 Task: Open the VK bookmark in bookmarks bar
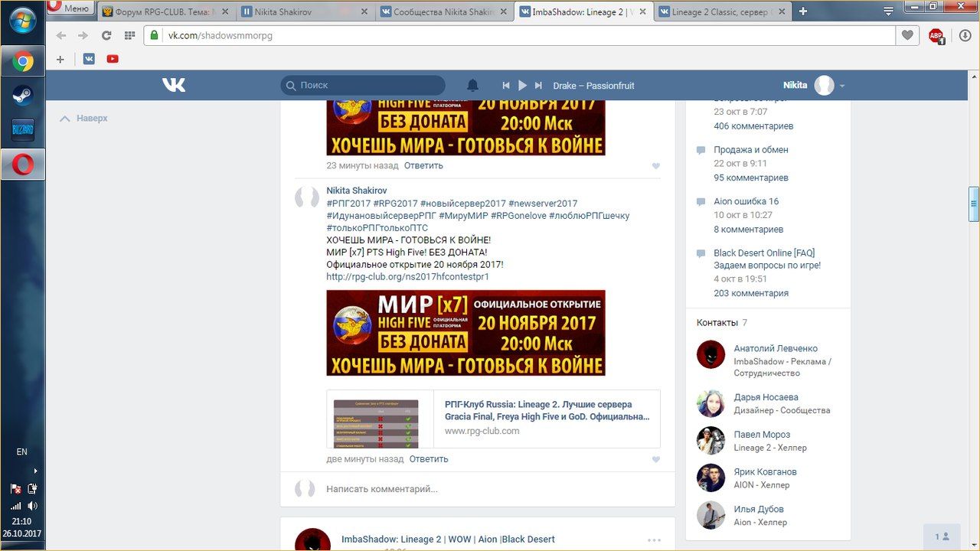click(89, 59)
